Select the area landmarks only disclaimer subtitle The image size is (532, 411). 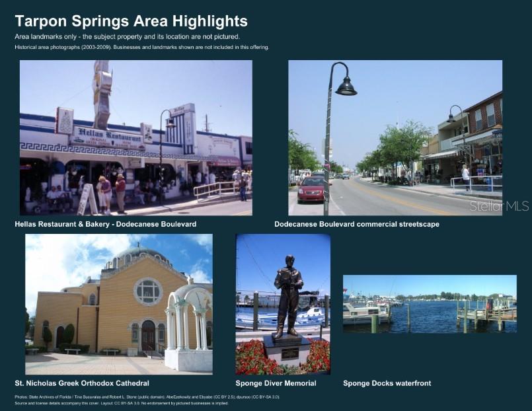128,36
